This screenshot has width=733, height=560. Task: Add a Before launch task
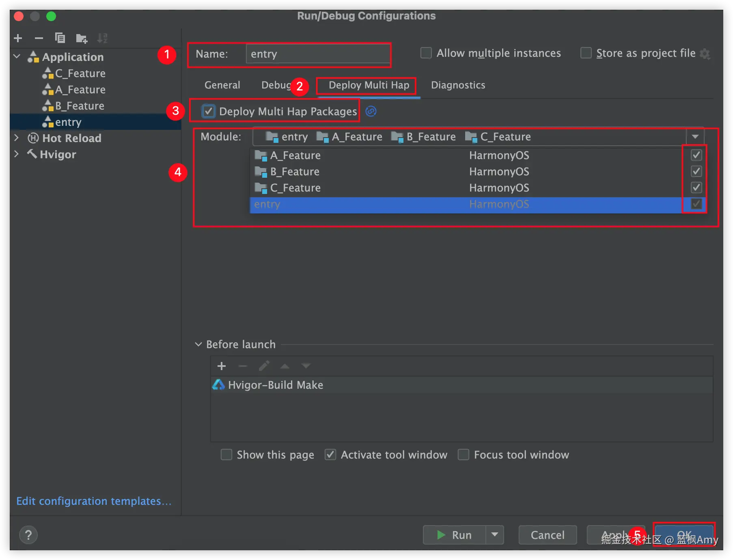(222, 366)
